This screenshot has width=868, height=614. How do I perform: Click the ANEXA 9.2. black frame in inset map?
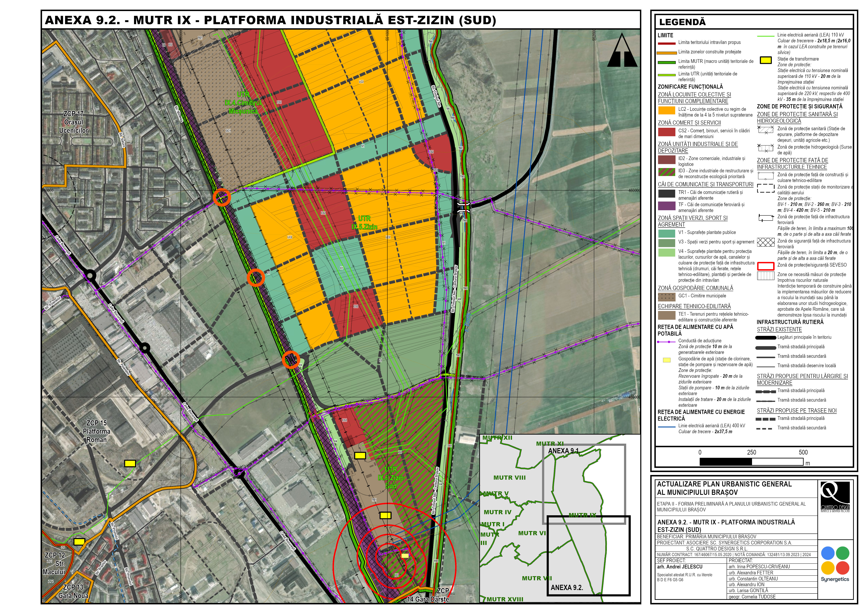[x=588, y=556]
